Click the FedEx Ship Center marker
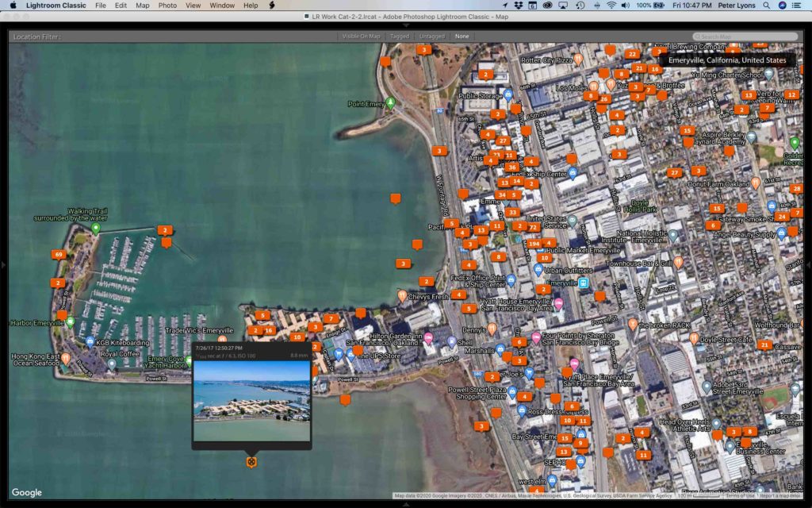 coord(573,172)
